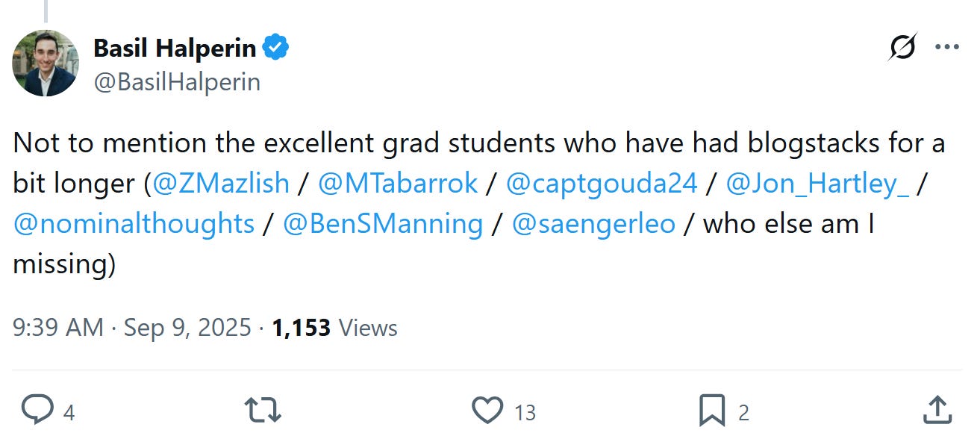Image resolution: width=980 pixels, height=436 pixels.
Task: Open the @BasilHalperin handle under the name
Action: (176, 81)
